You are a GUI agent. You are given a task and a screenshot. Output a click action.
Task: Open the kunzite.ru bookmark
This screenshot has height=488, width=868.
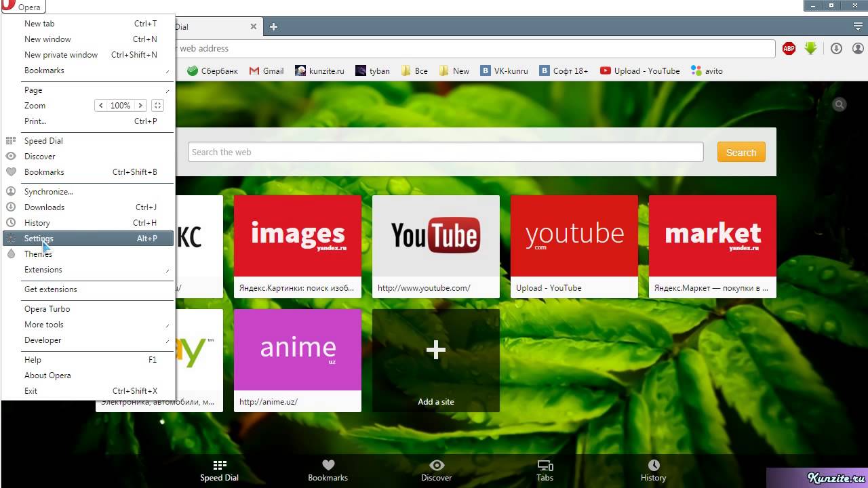click(x=319, y=70)
